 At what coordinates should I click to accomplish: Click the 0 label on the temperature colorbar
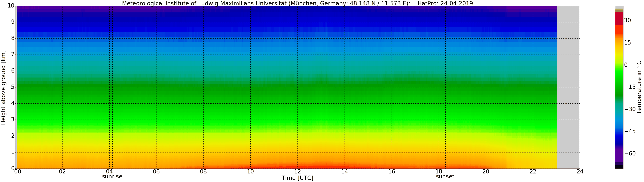pyautogui.click(x=626, y=65)
